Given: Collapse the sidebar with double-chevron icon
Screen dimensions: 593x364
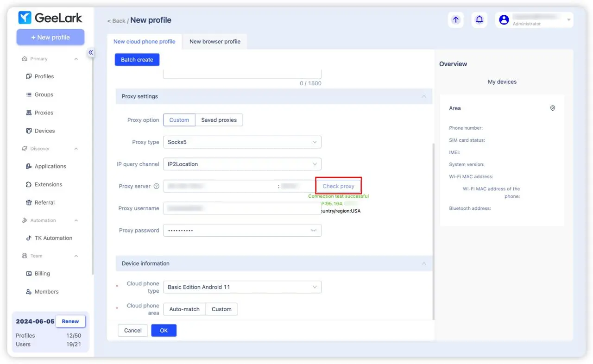Looking at the screenshot, I should [91, 52].
